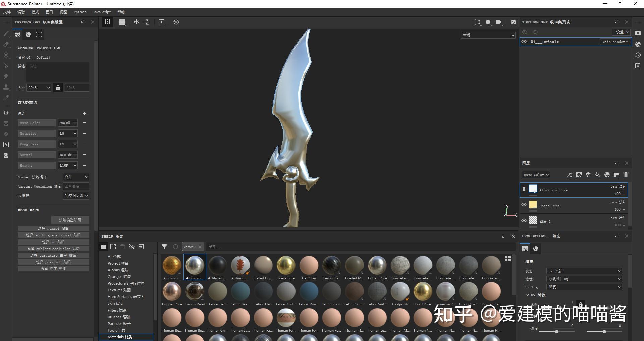Open the 文件 menu
Screen dimensions: 644x341
point(7,12)
